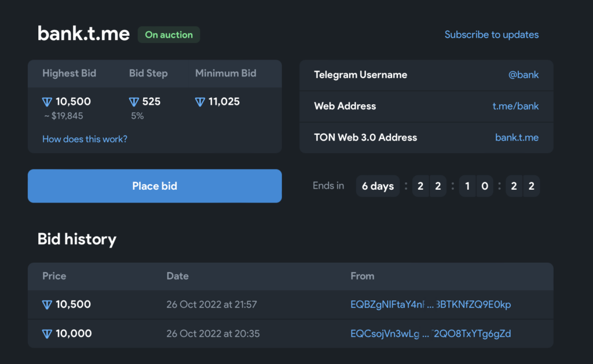Open bidder address starting with EQCsojVn3wLg
Image resolution: width=593 pixels, height=364 pixels.
point(430,334)
